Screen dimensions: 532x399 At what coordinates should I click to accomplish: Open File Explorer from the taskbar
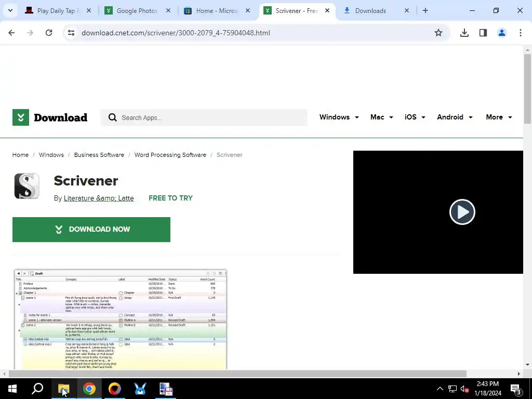pos(63,389)
